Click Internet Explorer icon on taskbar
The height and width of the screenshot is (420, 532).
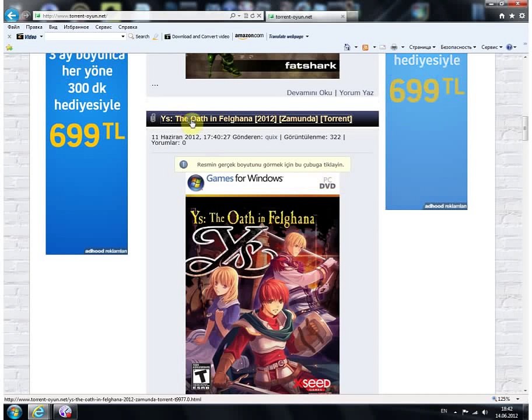click(x=38, y=412)
